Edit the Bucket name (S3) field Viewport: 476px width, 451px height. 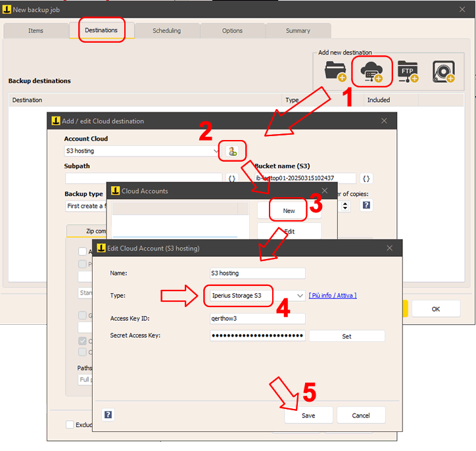[305, 178]
